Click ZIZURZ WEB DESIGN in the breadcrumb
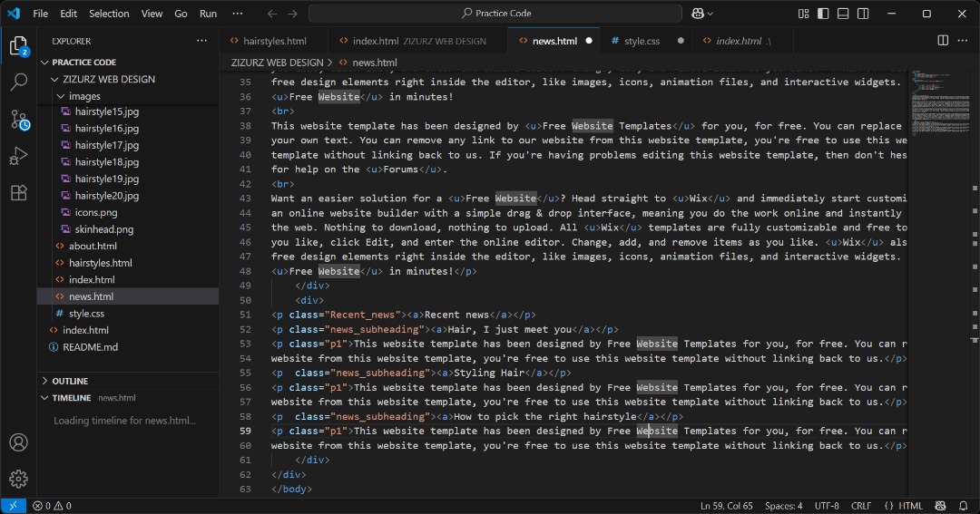980x514 pixels. [277, 63]
